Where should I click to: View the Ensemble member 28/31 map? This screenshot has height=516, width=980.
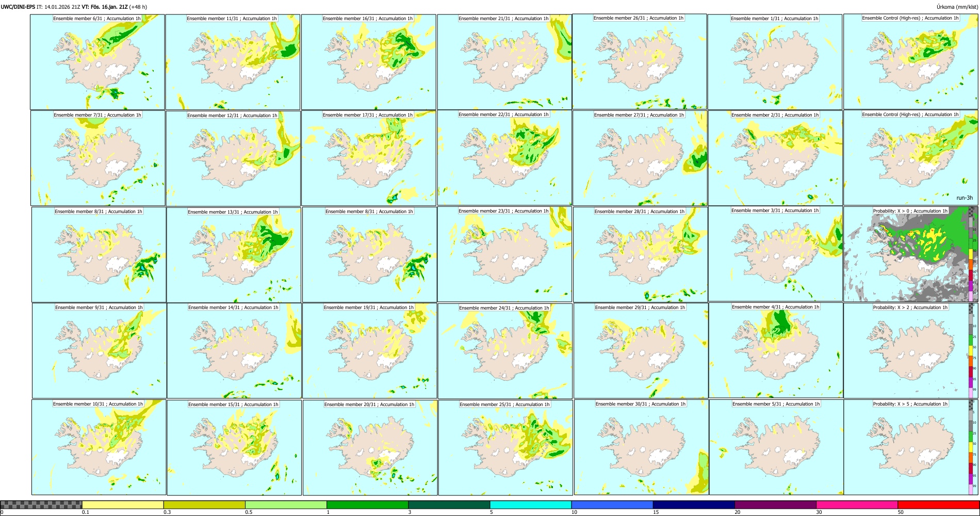[640, 254]
